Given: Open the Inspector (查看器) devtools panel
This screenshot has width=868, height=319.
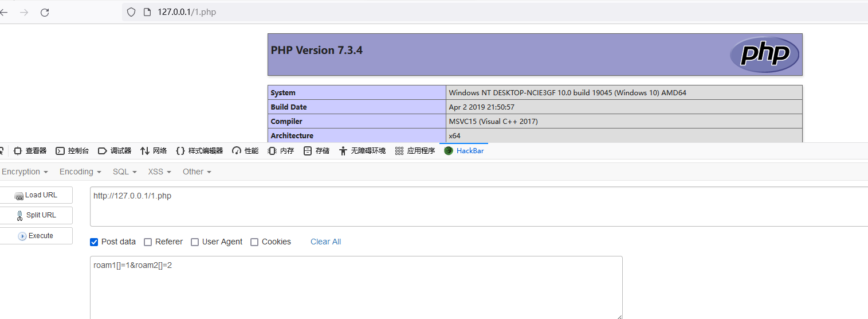Looking at the screenshot, I should point(30,151).
